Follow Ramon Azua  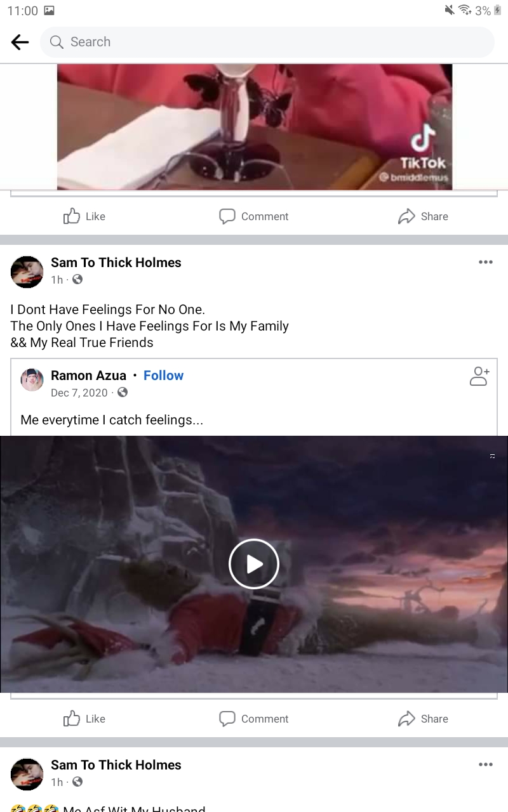tap(163, 376)
